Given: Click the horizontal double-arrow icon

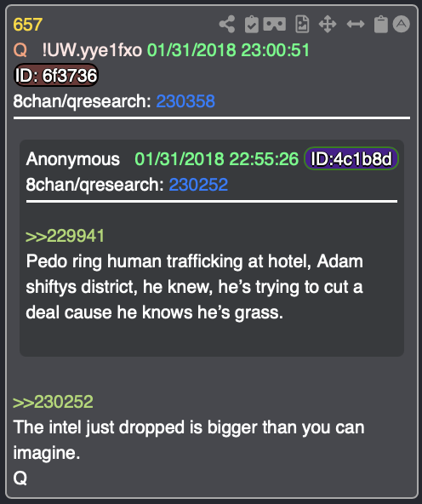Looking at the screenshot, I should pyautogui.click(x=356, y=24).
